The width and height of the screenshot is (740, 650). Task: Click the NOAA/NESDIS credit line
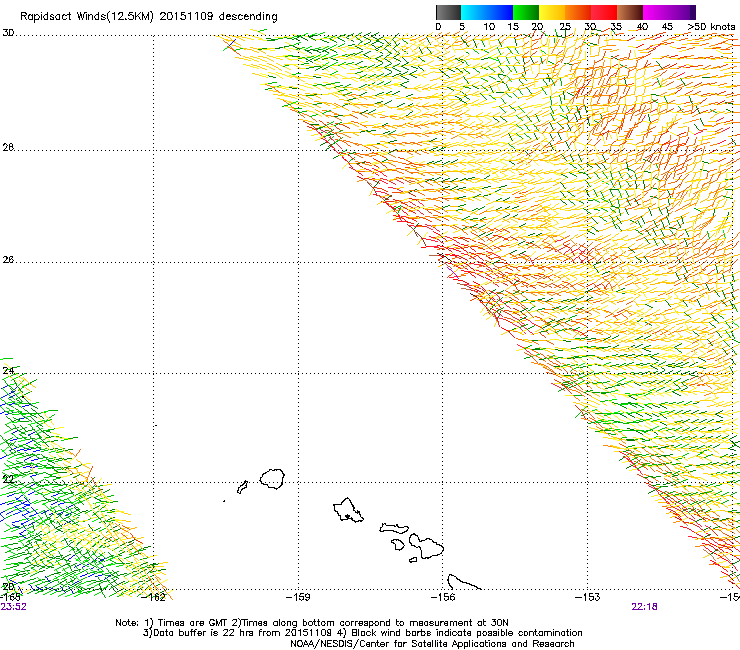pos(432,644)
